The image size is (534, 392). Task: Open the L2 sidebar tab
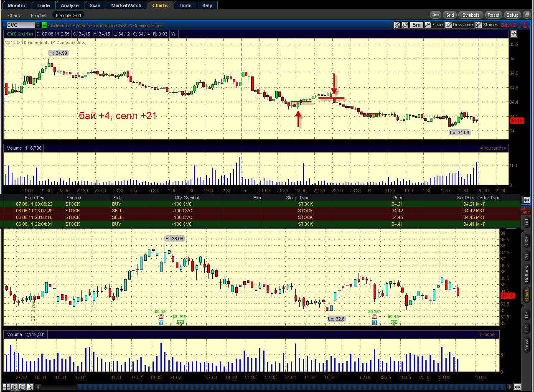(x=526, y=328)
